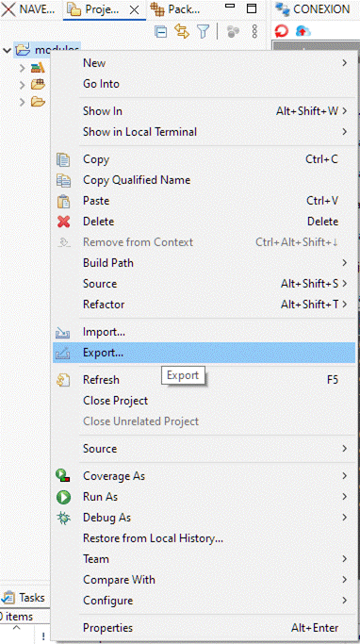Click the Collapse All icon in Project Explorer
Screen dimensions: 360x644
[x=162, y=32]
